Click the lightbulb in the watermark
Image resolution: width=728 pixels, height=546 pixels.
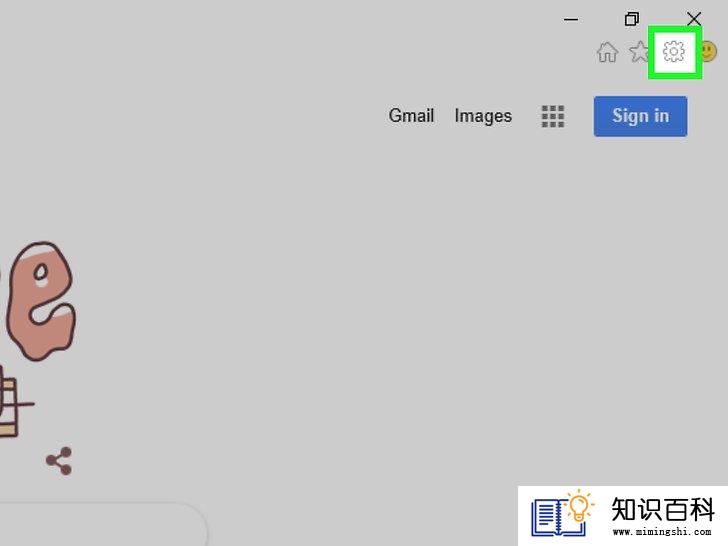[579, 506]
